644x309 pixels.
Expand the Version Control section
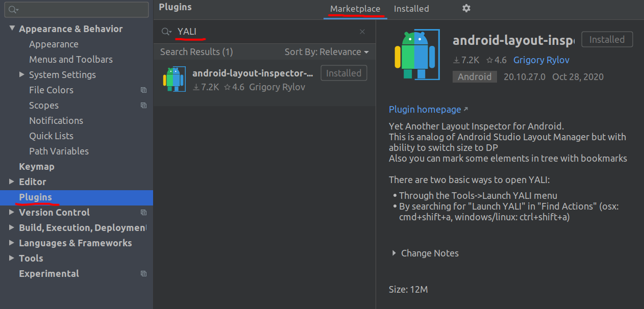point(12,212)
